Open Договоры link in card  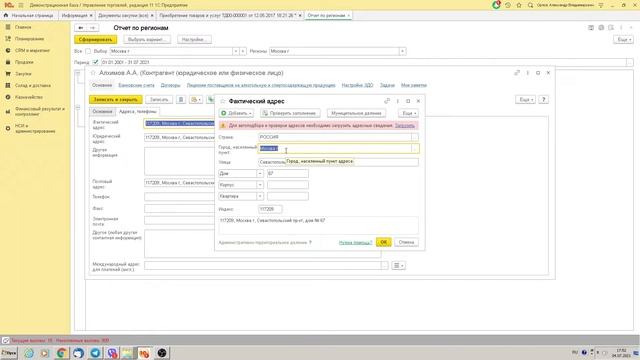(171, 85)
